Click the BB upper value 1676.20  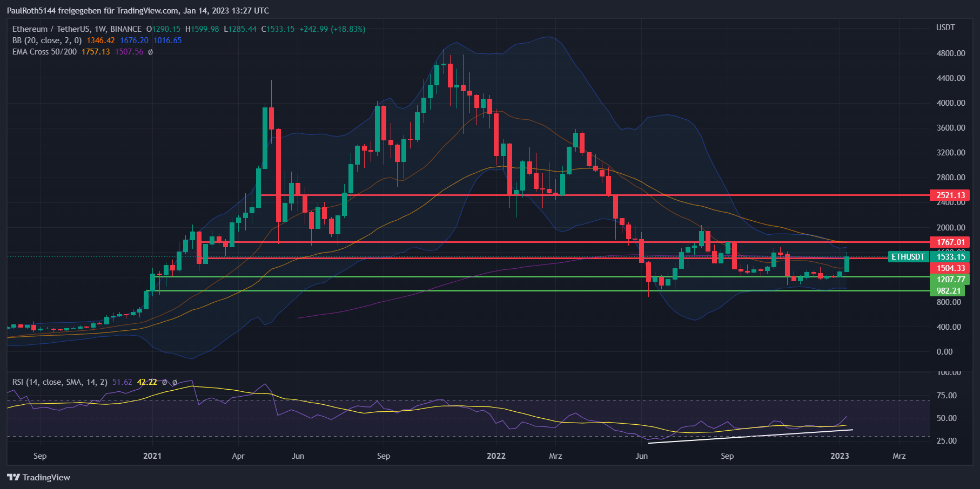point(134,40)
